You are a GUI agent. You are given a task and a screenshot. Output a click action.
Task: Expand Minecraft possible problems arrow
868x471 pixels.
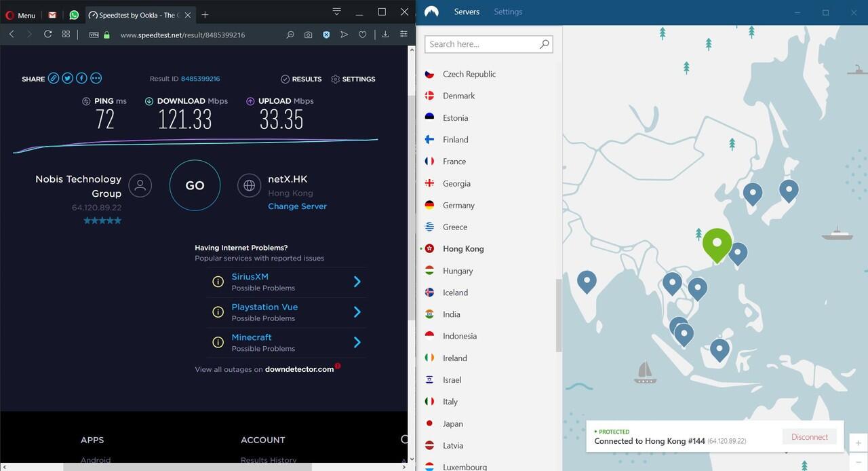click(x=357, y=343)
